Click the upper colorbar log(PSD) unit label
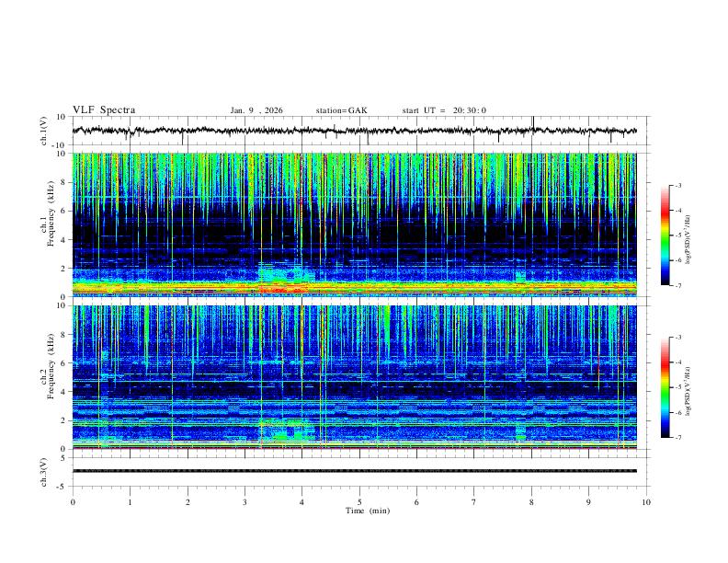Viewport: 728px width, 563px height. click(688, 240)
